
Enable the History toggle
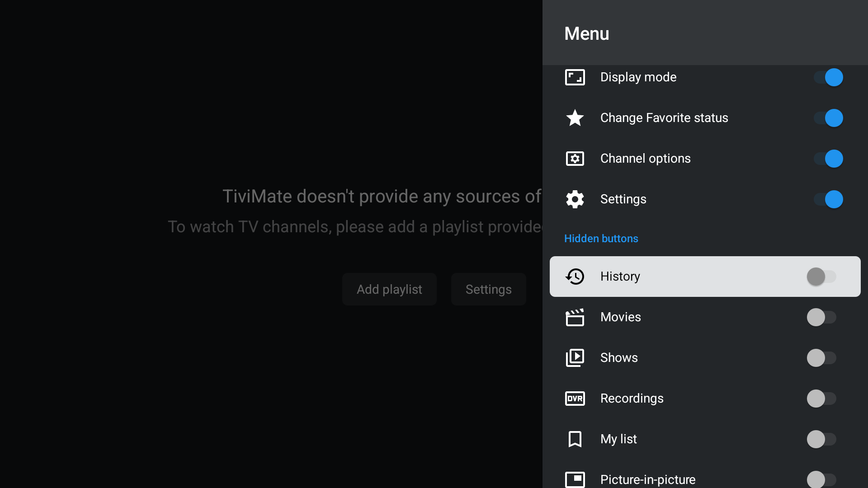(821, 277)
